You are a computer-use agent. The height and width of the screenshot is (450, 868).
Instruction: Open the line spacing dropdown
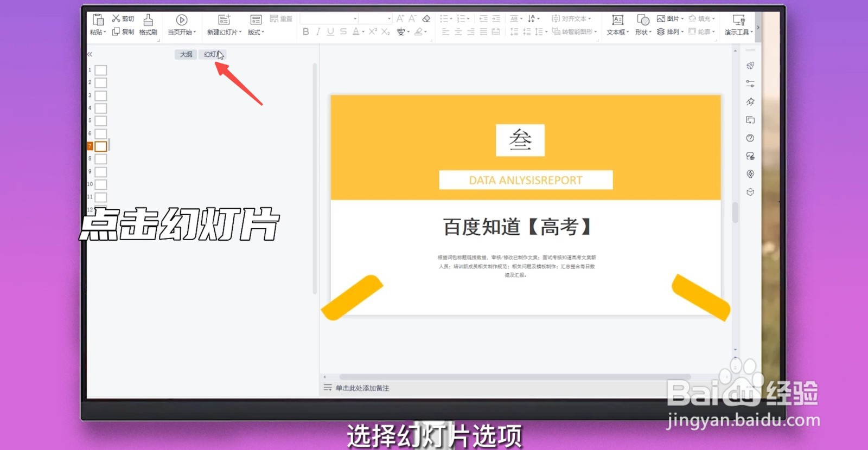[x=541, y=32]
